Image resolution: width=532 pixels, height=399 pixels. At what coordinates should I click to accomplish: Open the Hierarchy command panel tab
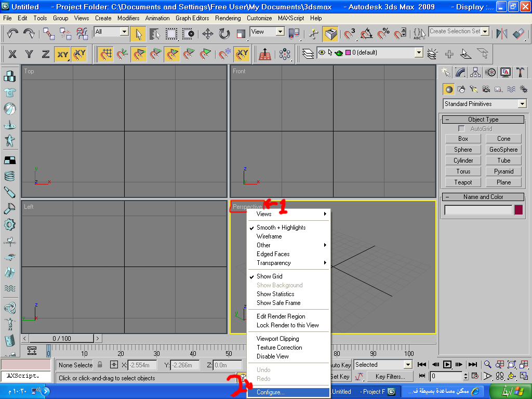point(475,72)
